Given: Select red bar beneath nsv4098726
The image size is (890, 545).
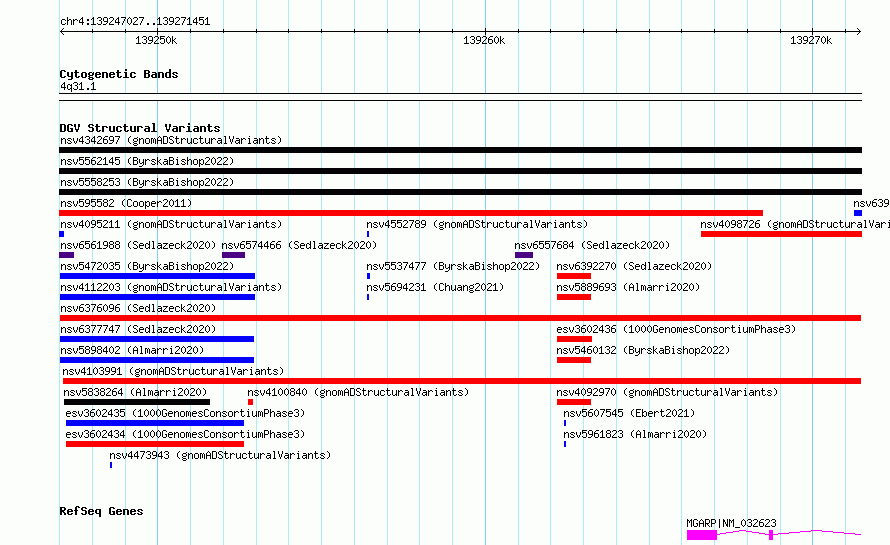Looking at the screenshot, I should click(782, 234).
